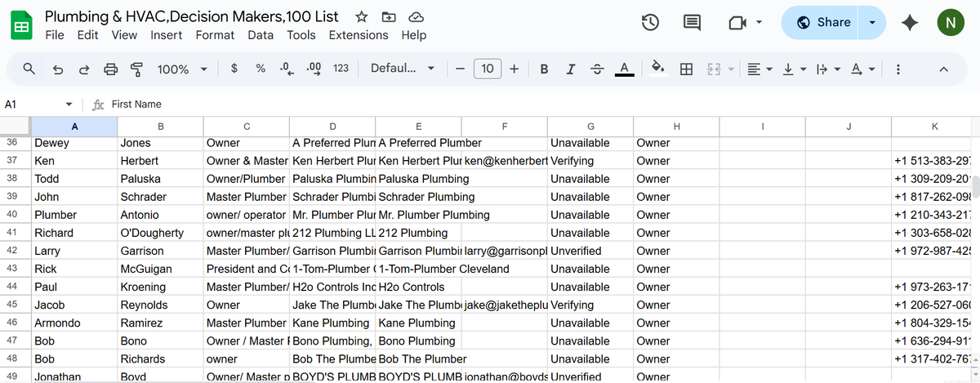Open the Share dropdown arrow
This screenshot has height=383, width=980.
871,23
